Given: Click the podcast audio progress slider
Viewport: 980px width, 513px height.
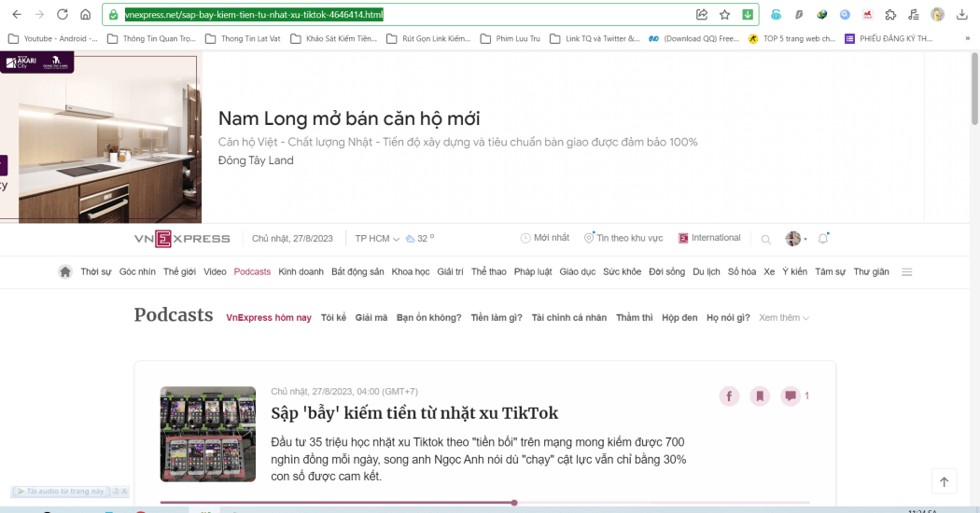Looking at the screenshot, I should [485, 503].
